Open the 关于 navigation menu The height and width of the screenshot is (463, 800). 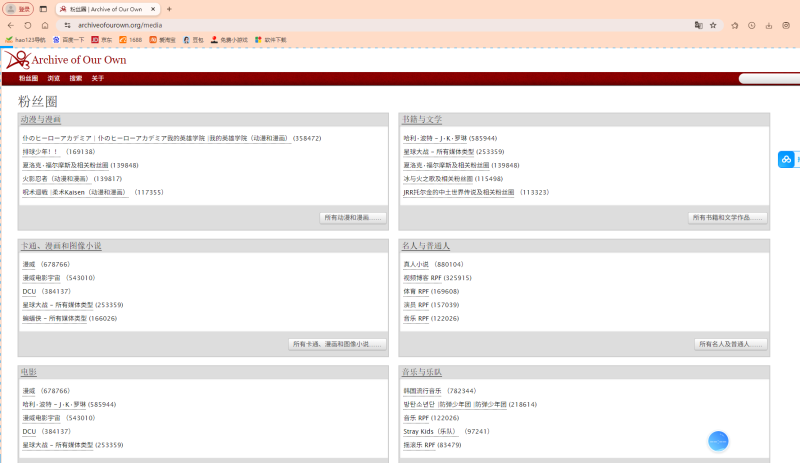tap(97, 79)
